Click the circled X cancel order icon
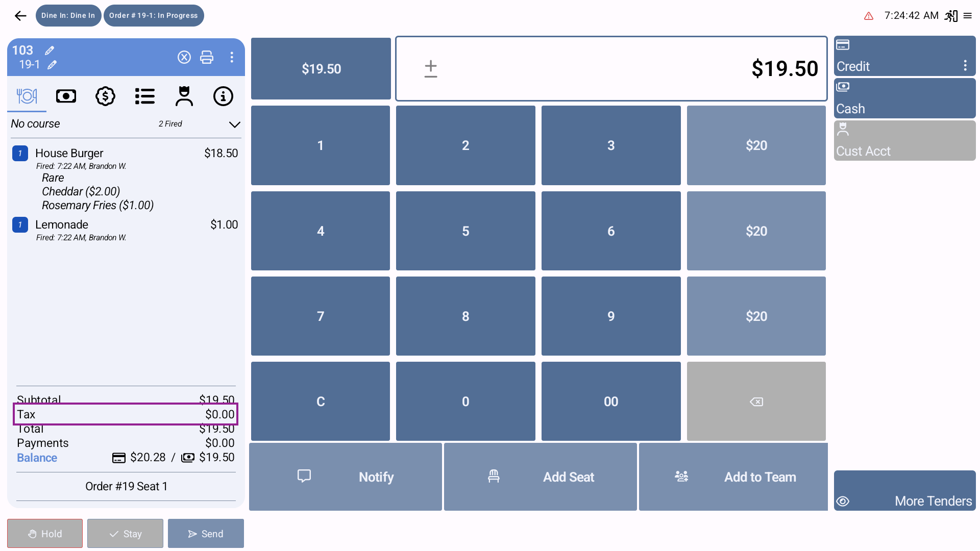The width and height of the screenshot is (980, 551). pos(184,57)
